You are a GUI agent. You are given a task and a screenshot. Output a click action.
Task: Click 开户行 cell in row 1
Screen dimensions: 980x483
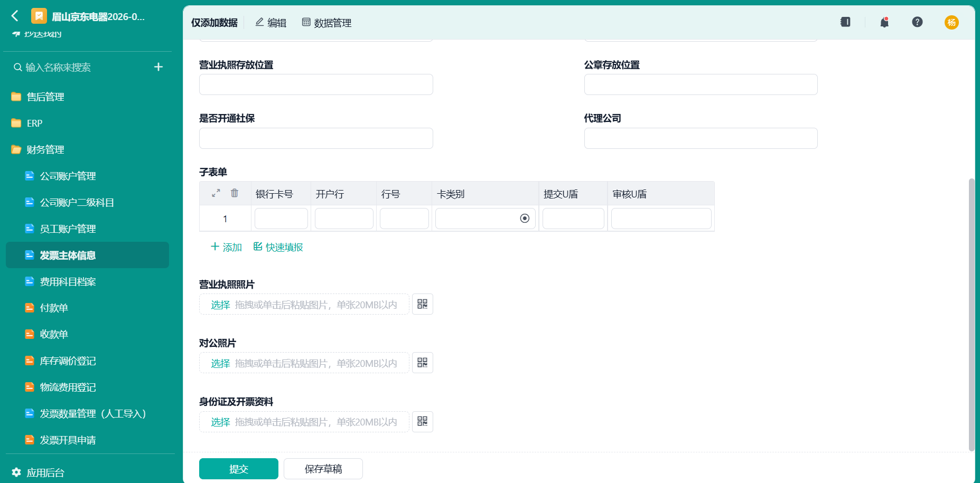(x=344, y=219)
